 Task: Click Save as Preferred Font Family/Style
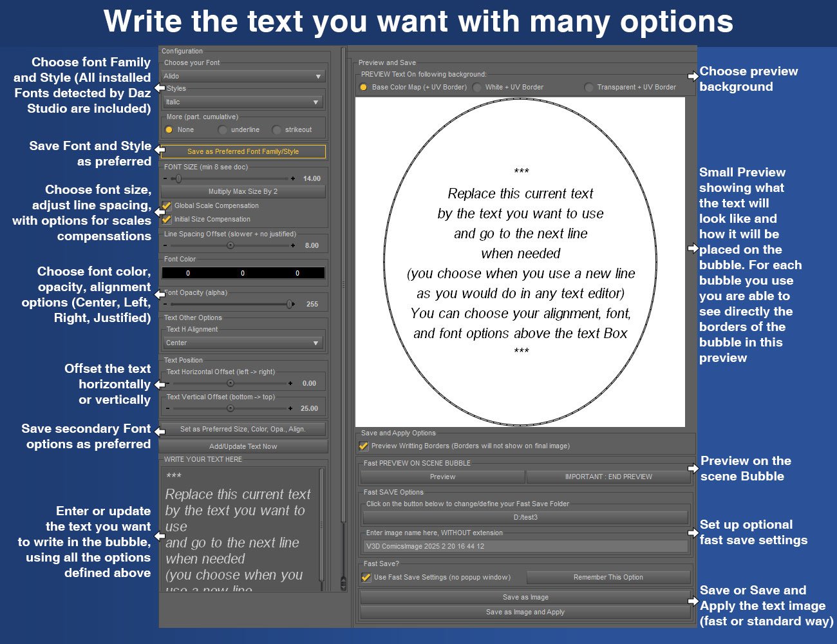pyautogui.click(x=243, y=151)
